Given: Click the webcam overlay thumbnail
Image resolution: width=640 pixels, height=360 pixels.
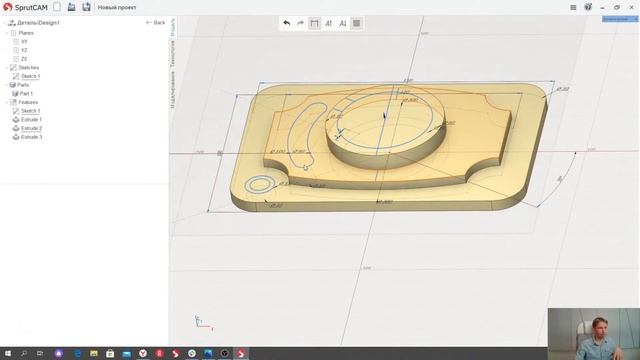Looking at the screenshot, I should click(594, 334).
